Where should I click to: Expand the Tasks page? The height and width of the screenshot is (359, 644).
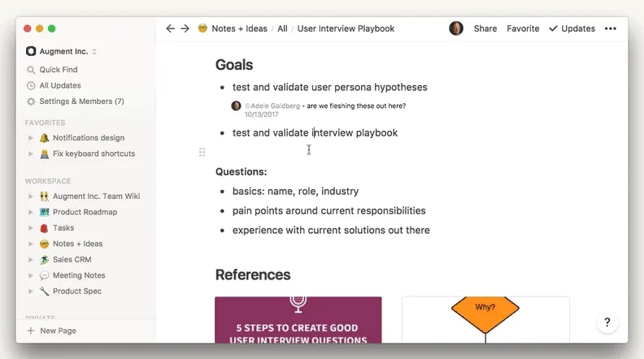[x=30, y=228]
